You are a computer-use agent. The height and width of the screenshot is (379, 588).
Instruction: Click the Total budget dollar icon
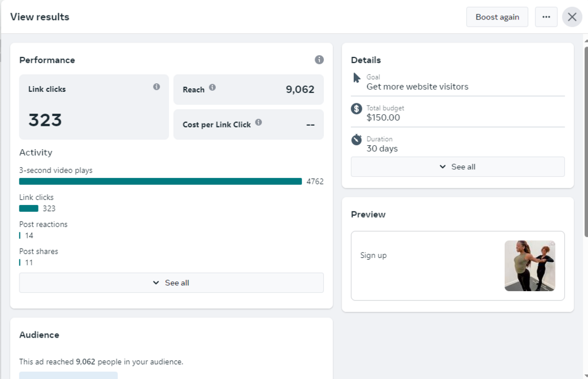click(357, 109)
